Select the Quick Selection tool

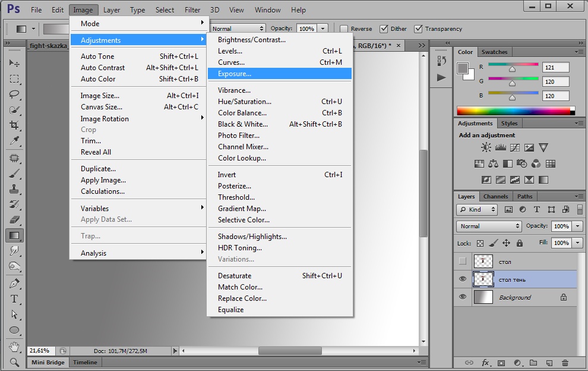click(x=14, y=110)
